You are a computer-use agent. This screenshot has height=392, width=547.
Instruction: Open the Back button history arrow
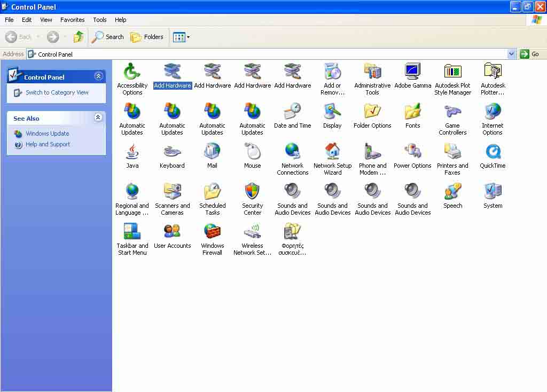point(38,37)
